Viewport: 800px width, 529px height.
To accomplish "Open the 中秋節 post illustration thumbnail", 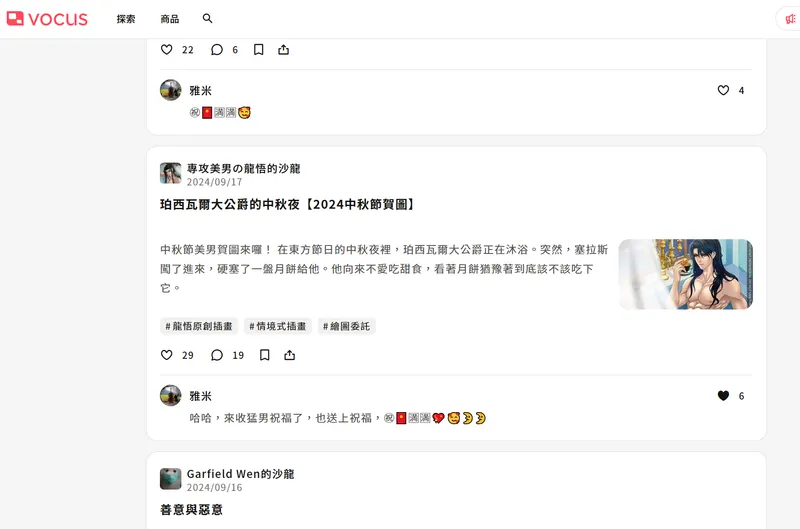I will point(686,274).
